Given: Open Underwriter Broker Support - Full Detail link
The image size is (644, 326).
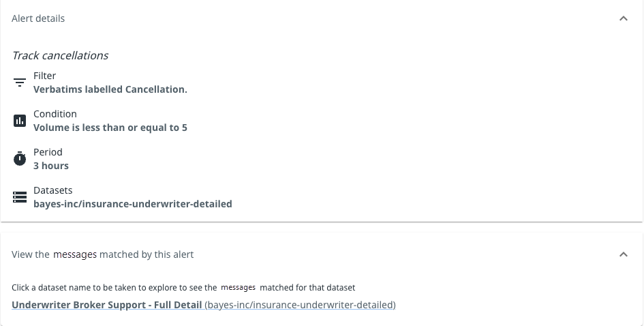Looking at the screenshot, I should [107, 305].
